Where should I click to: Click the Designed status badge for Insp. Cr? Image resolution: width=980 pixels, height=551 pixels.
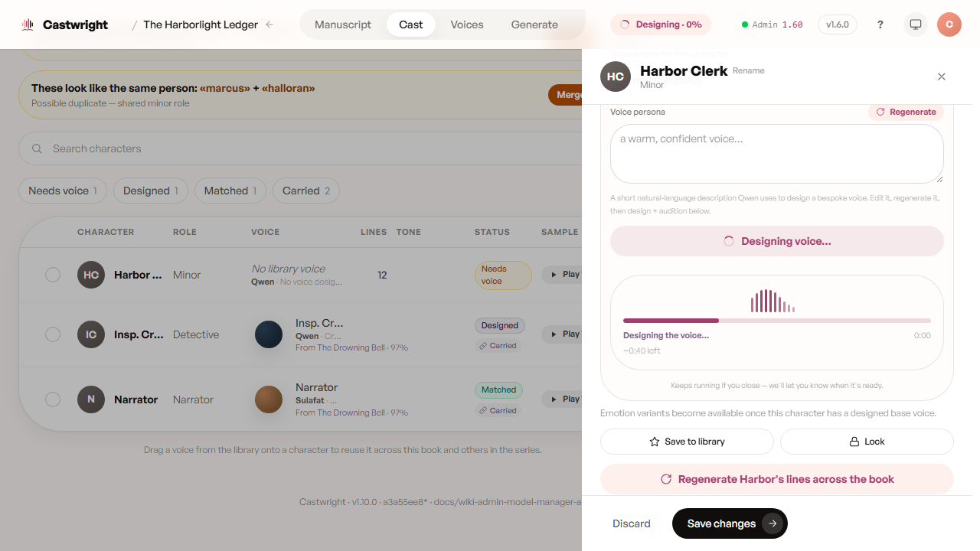coord(500,325)
